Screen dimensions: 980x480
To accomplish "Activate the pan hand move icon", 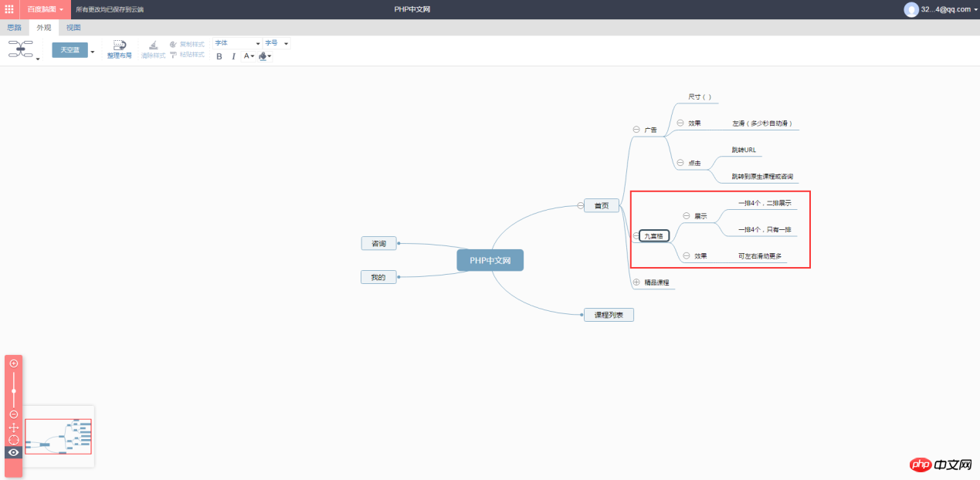I will click(x=13, y=428).
